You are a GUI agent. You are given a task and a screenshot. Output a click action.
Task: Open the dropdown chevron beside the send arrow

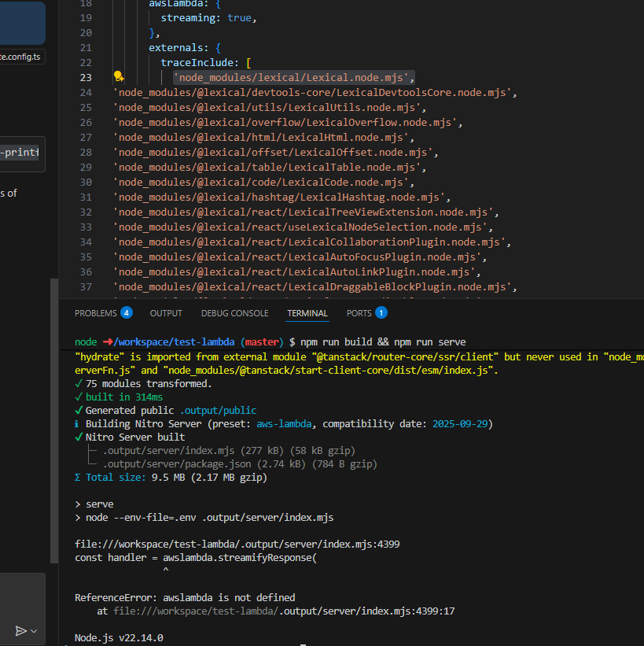34,631
